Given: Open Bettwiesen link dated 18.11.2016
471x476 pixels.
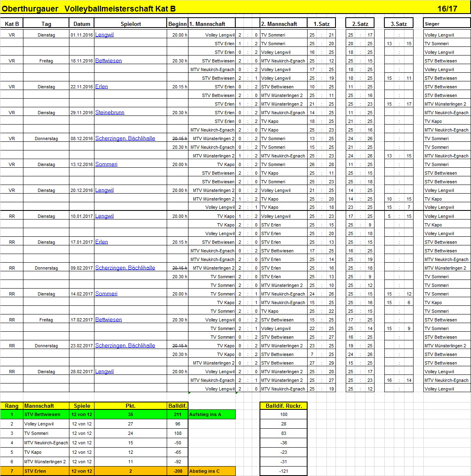Looking at the screenshot, I should coord(108,61).
